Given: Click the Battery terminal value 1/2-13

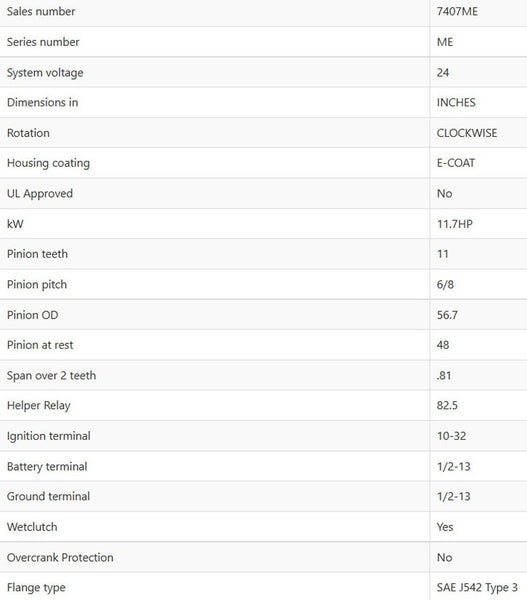Looking at the screenshot, I should click(453, 466).
